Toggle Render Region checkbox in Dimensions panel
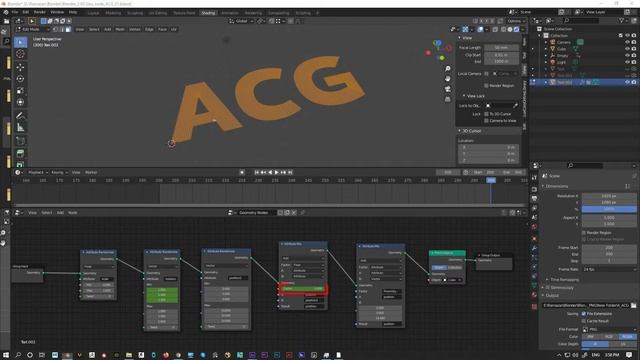The height and width of the screenshot is (360, 640). pos(584,233)
